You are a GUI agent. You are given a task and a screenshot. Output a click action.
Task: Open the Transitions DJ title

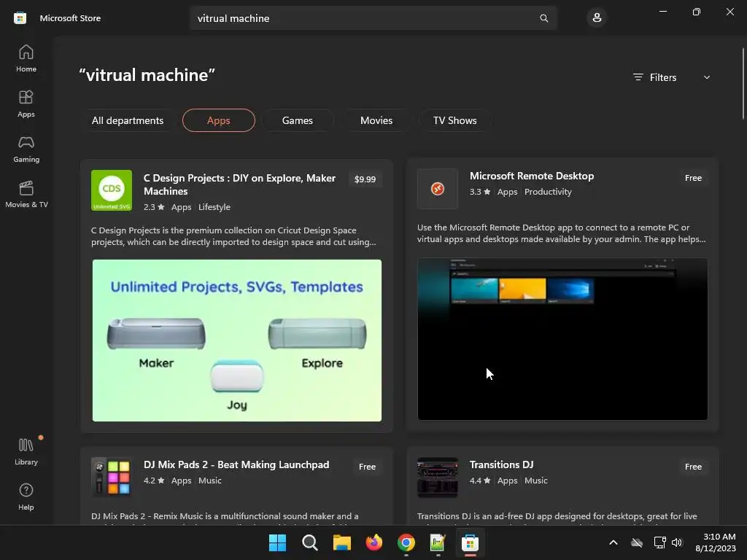[x=502, y=464]
